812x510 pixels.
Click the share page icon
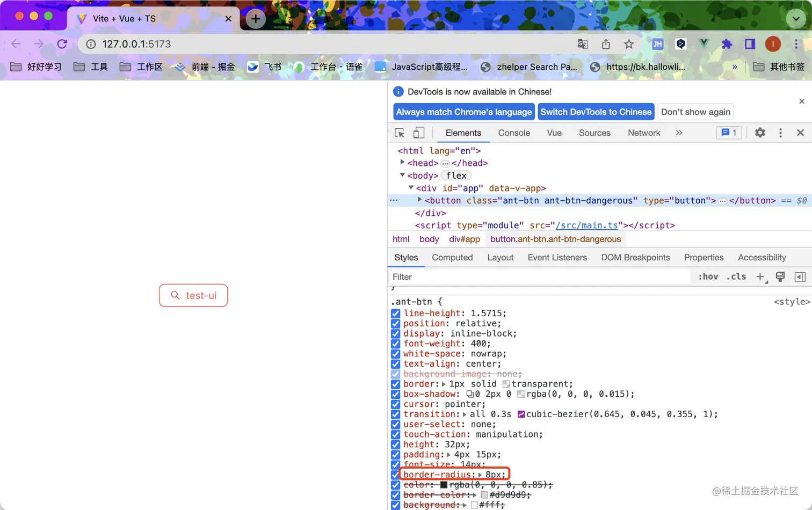pyautogui.click(x=606, y=44)
